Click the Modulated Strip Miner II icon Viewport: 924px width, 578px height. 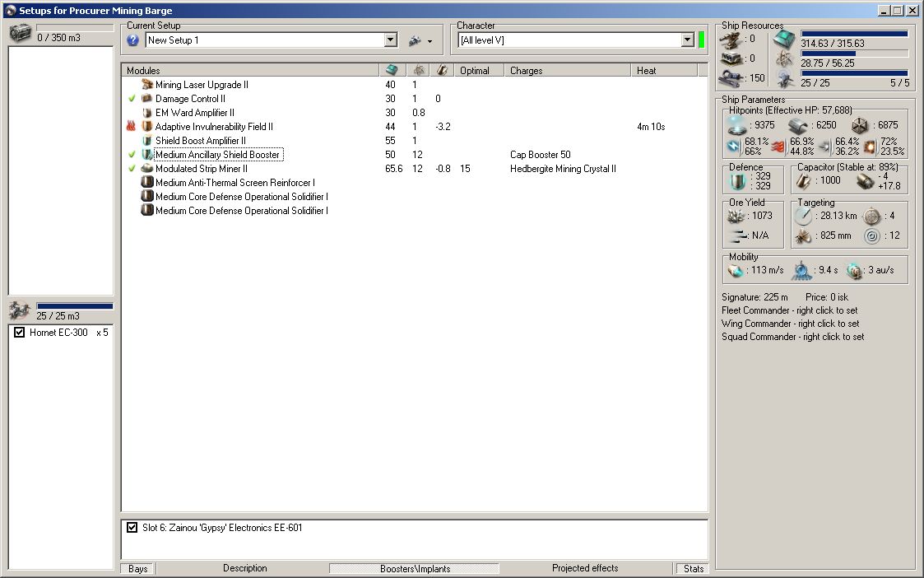click(147, 168)
